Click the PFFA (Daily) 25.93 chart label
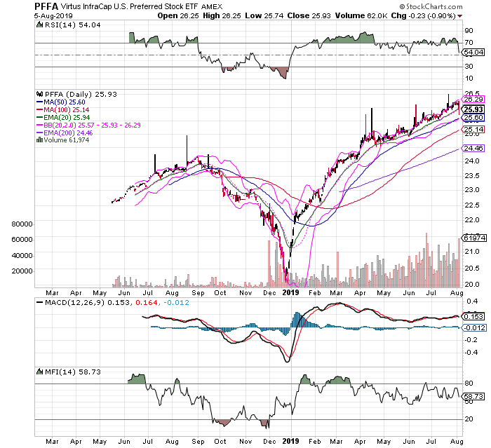This screenshot has width=491, height=448. pyautogui.click(x=81, y=94)
